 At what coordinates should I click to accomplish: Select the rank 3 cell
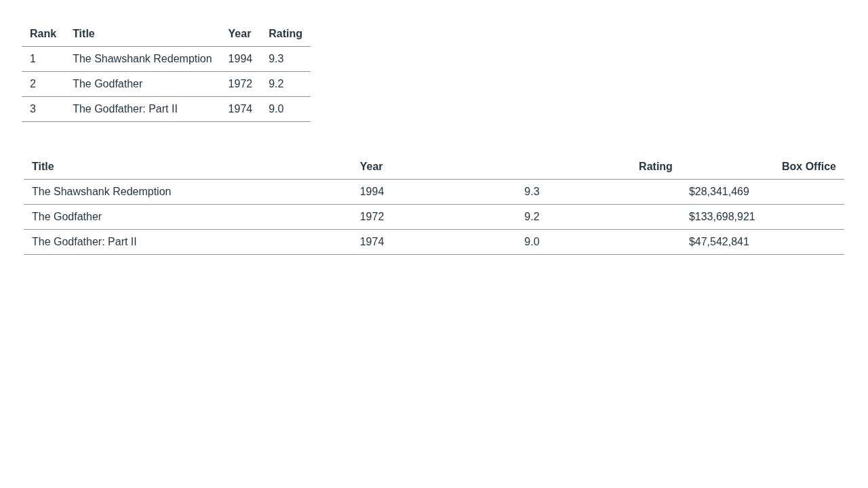33,109
